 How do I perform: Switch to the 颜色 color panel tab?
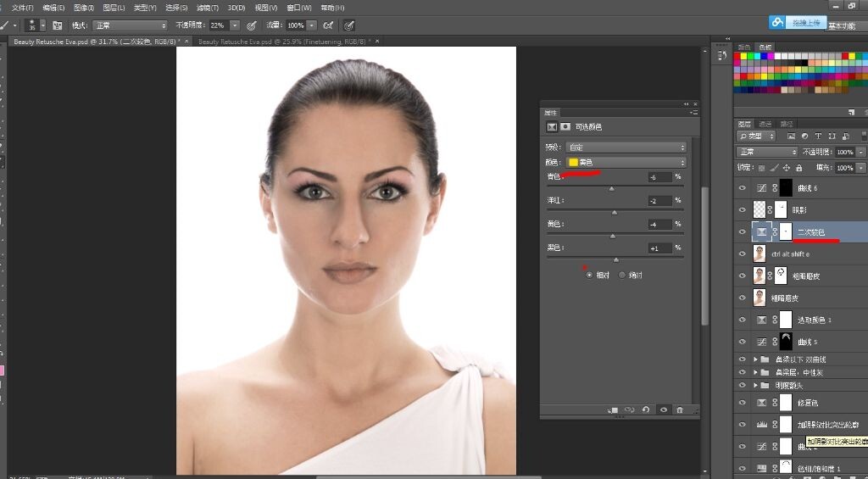(744, 47)
